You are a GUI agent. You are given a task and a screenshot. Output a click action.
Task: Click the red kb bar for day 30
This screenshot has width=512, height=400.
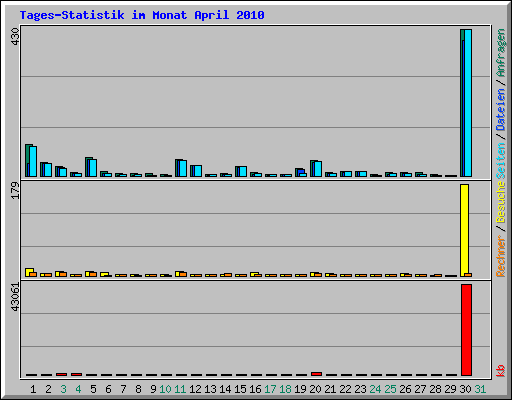point(466,330)
